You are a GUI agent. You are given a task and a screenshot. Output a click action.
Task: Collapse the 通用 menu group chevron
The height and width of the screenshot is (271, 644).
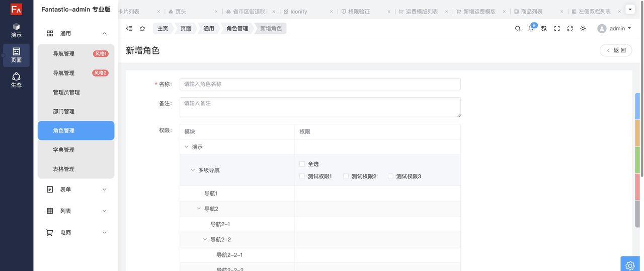point(104,33)
